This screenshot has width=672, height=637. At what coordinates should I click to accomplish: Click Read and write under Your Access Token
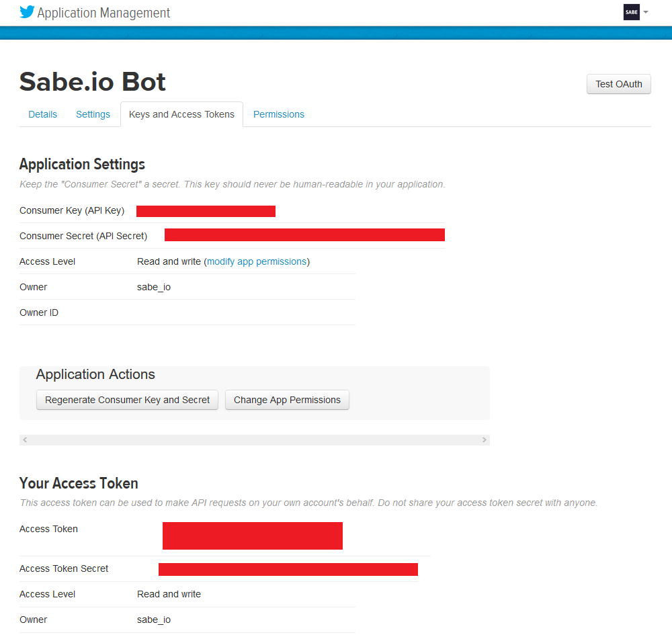click(x=169, y=594)
